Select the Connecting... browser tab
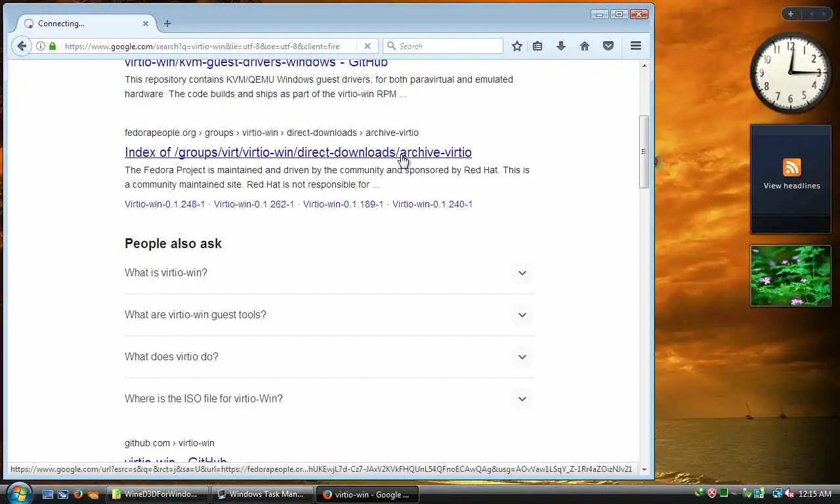This screenshot has width=840, height=504. tap(85, 24)
